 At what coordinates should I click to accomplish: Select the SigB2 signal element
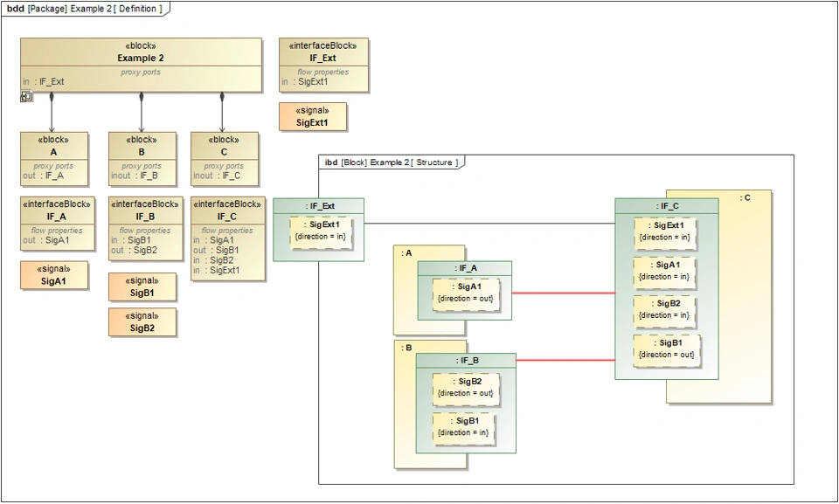coord(142,322)
